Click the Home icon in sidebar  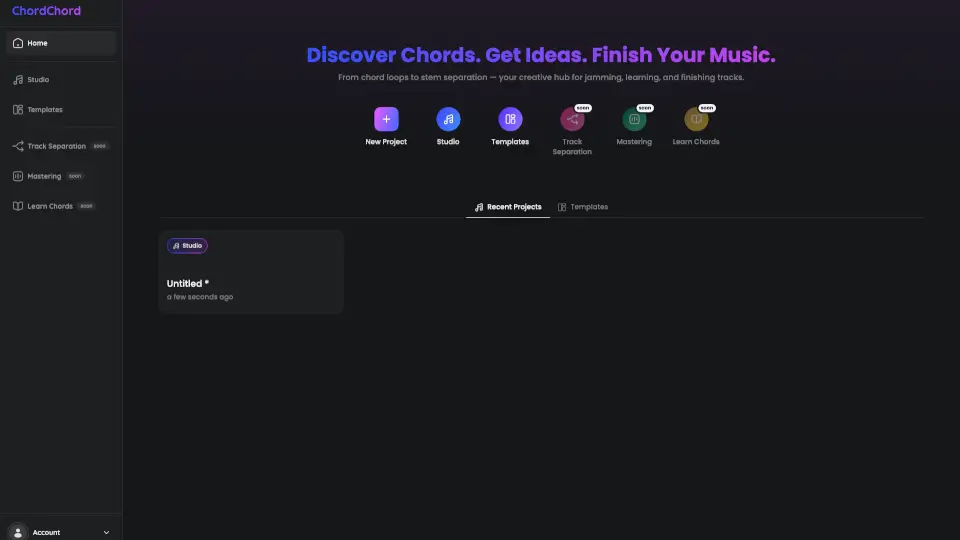tap(18, 43)
